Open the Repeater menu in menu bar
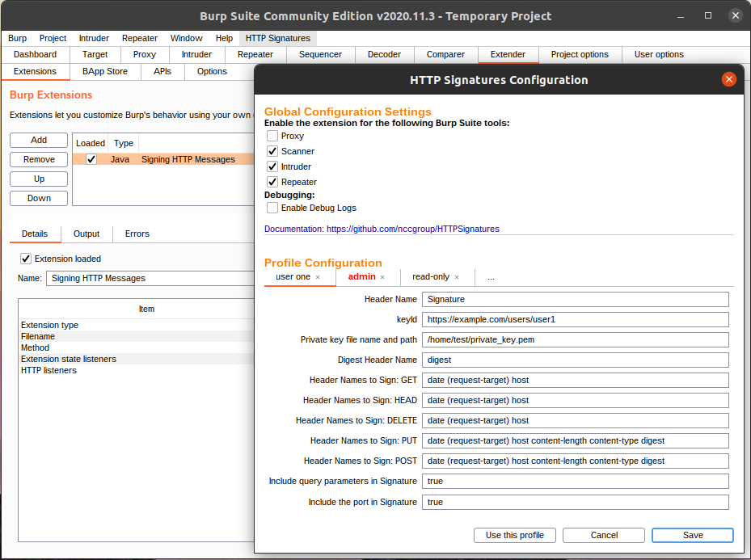Screen dimensions: 751x560 [x=139, y=38]
